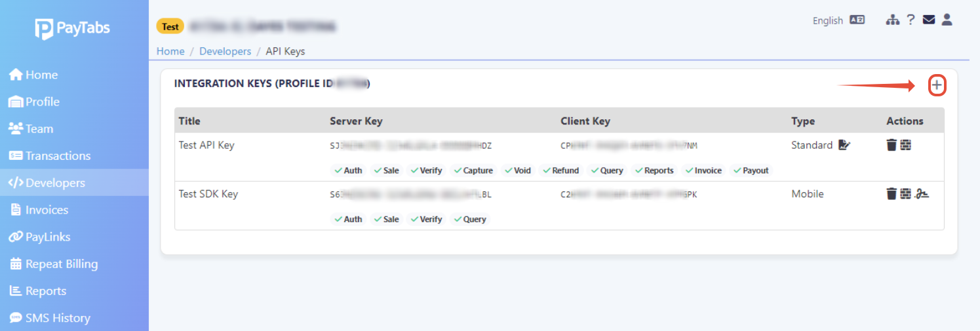This screenshot has height=331, width=980.
Task: Select the Test API Key title
Action: (206, 145)
